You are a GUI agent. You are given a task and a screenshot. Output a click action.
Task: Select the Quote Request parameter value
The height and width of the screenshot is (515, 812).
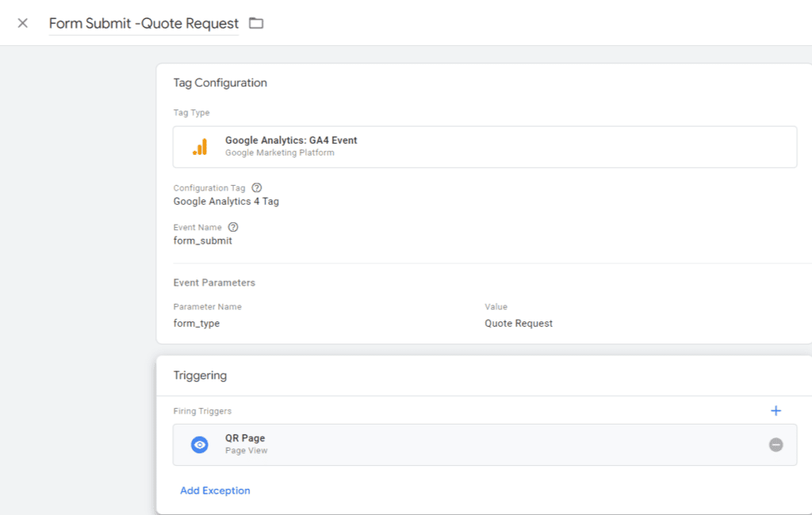point(519,323)
